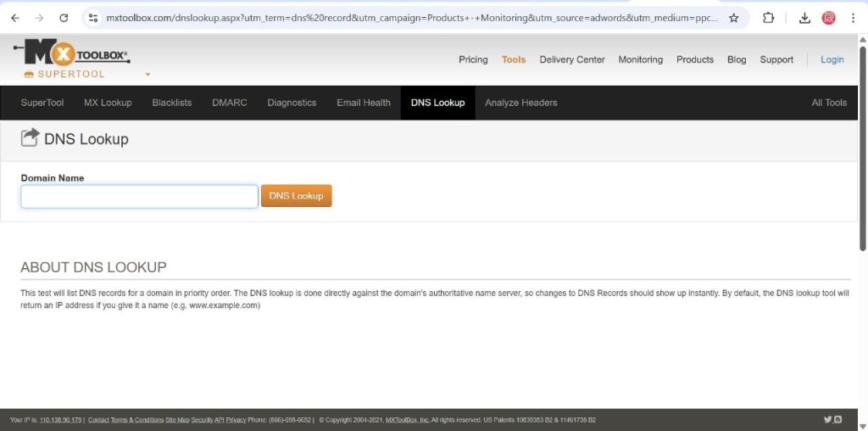868x431 pixels.
Task: Open Support in top navigation
Action: 776,59
